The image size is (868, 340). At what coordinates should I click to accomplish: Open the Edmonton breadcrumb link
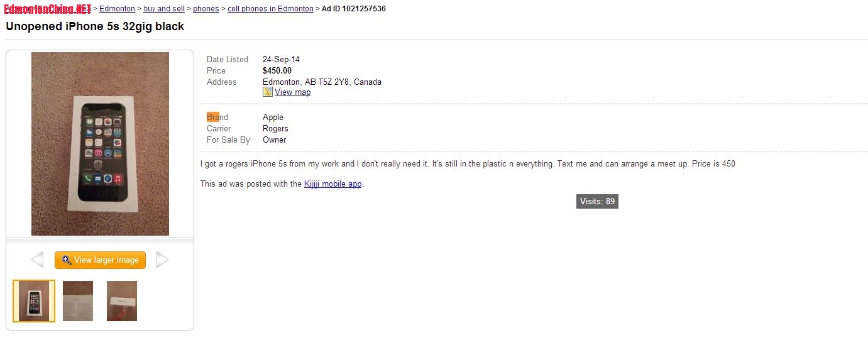(117, 9)
